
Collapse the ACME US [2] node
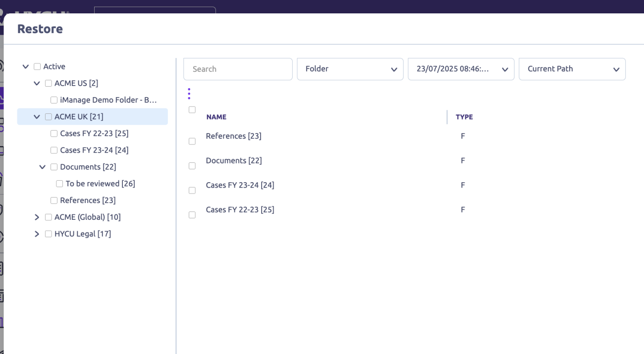point(37,83)
